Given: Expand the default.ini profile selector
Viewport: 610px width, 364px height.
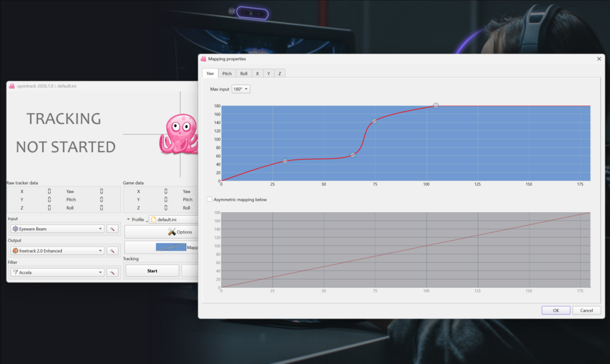Looking at the screenshot, I should tap(173, 220).
